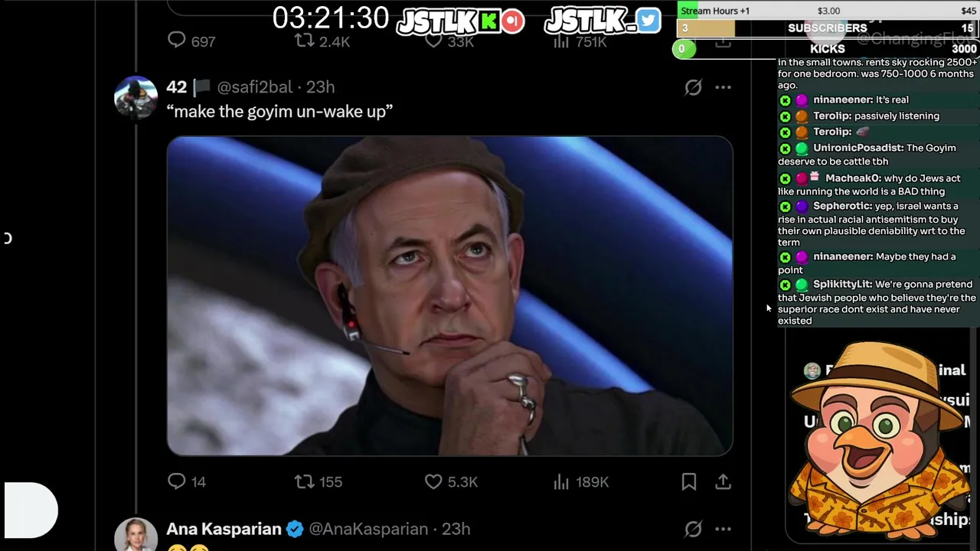Screen dimensions: 980x551
Task: Open more options on safi2bal tweet
Action: coord(724,87)
